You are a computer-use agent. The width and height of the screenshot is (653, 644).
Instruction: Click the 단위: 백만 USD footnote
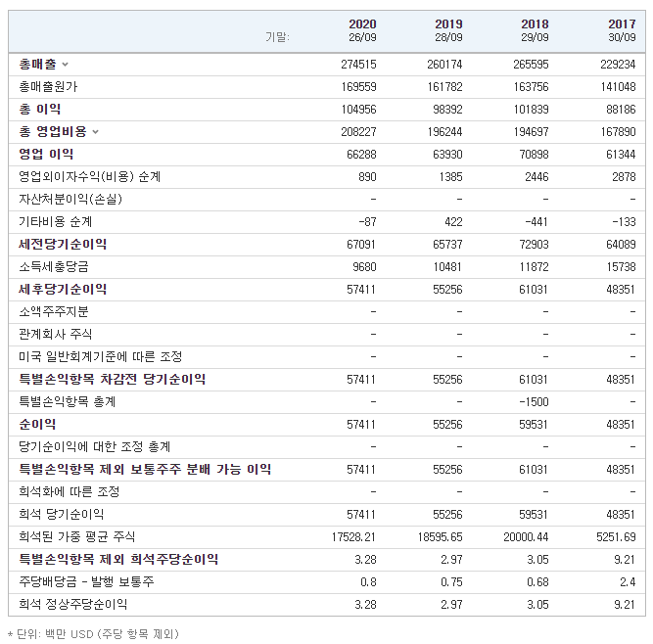click(x=93, y=634)
